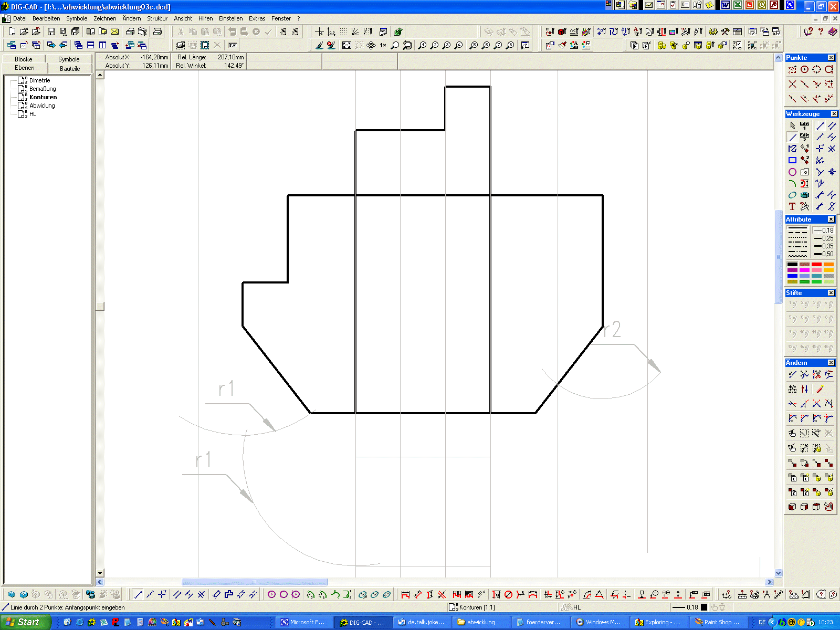Select the Rectangle tool in Werkzeuge
Screen dimensions: 840x630
coord(792,160)
